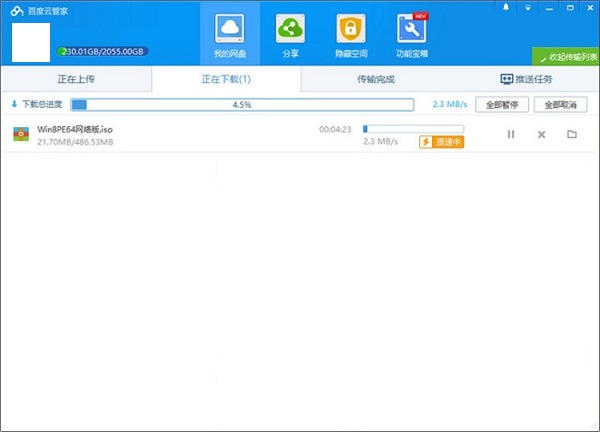Pause the Win8PE64 download
This screenshot has width=600, height=432.
click(511, 135)
